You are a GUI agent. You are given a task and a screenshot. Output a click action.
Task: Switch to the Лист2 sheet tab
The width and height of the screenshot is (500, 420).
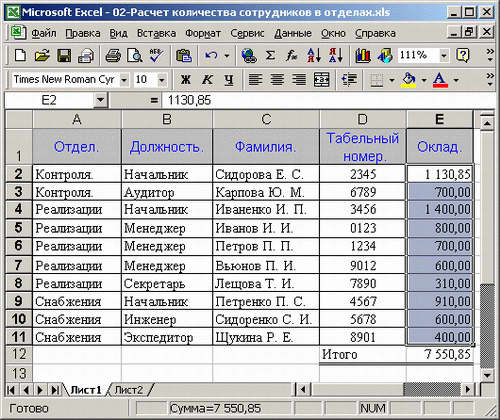129,390
